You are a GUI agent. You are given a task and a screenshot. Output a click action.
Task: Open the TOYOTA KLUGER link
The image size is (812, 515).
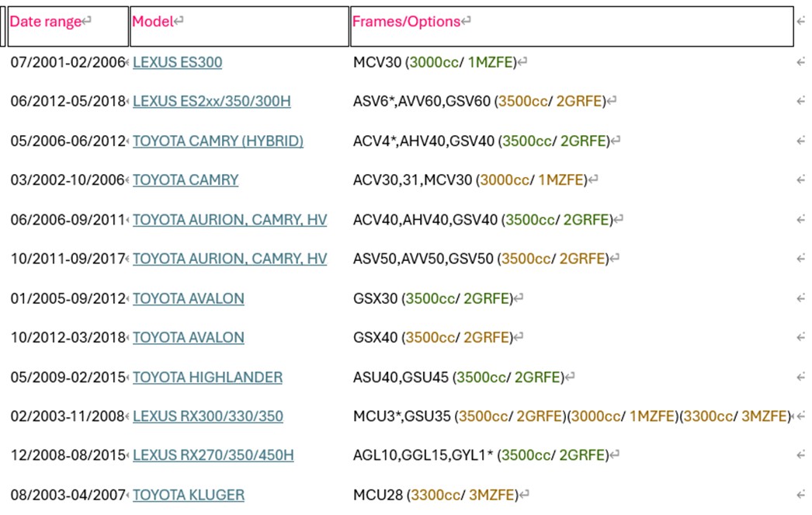189,495
